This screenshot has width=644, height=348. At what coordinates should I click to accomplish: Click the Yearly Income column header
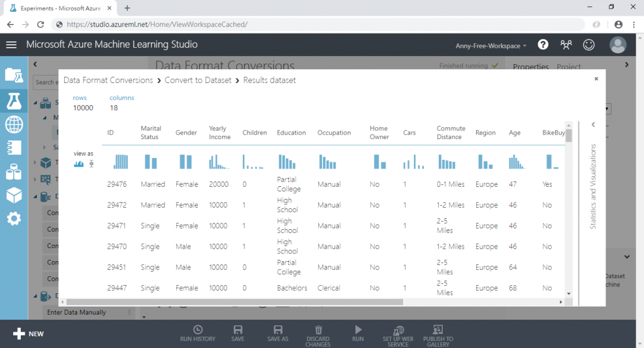pyautogui.click(x=219, y=133)
